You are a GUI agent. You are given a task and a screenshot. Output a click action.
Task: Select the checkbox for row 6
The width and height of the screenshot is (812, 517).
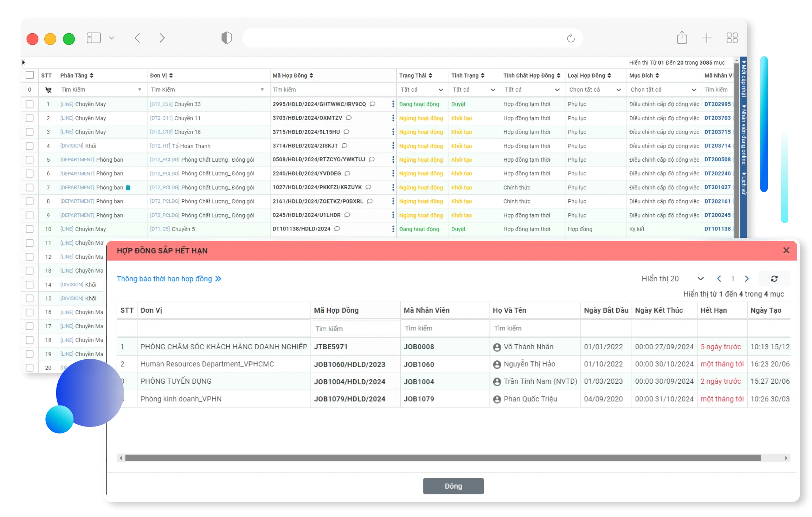[x=30, y=174]
